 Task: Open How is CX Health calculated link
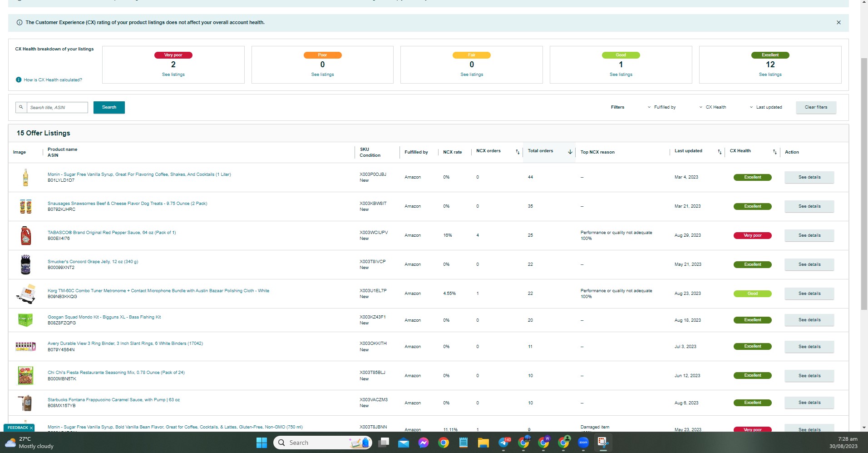(x=53, y=80)
